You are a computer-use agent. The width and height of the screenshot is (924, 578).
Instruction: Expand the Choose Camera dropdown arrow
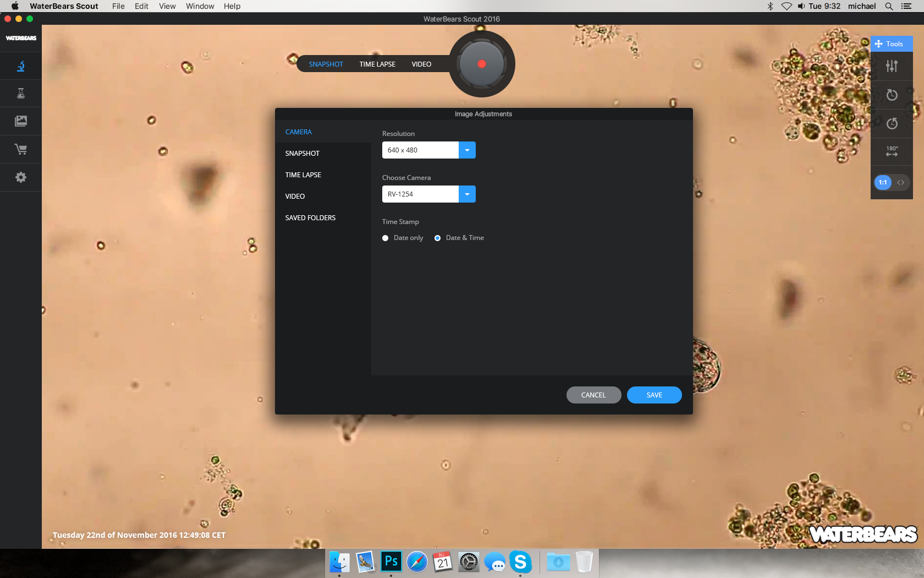(x=467, y=194)
